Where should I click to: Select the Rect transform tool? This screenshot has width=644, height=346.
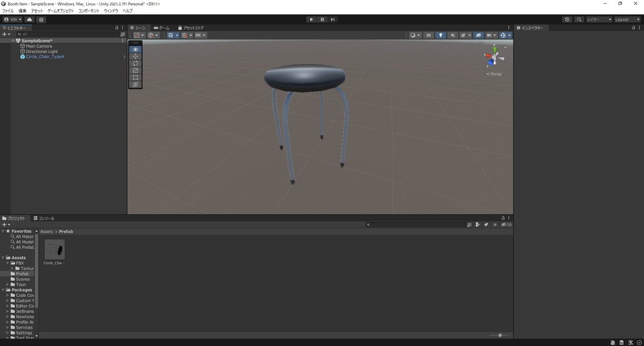click(x=136, y=77)
